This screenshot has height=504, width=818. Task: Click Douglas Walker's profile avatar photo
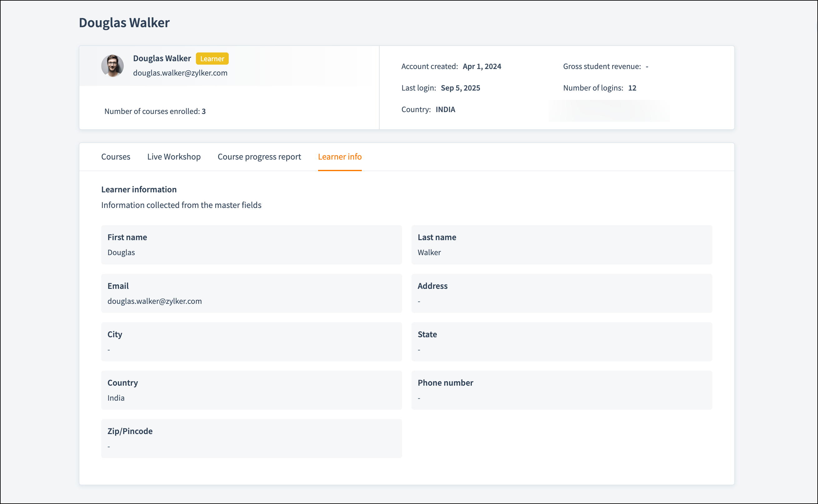(112, 66)
